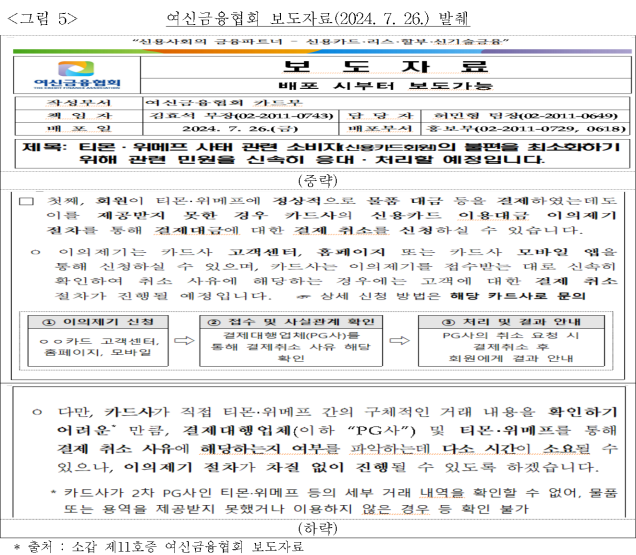Screen dimensions: 636x555
Task: Click the line starting '다만, 카드사가 직접'
Action: 337,412
